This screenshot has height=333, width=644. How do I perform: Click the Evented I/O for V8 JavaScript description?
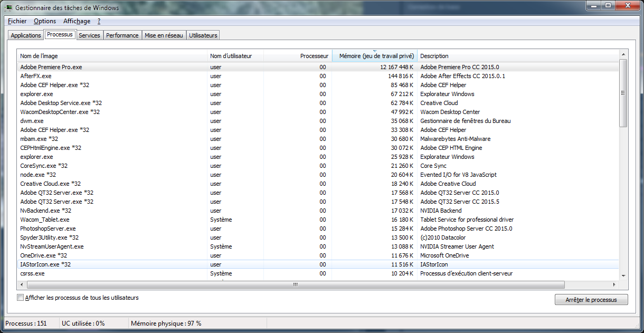458,175
